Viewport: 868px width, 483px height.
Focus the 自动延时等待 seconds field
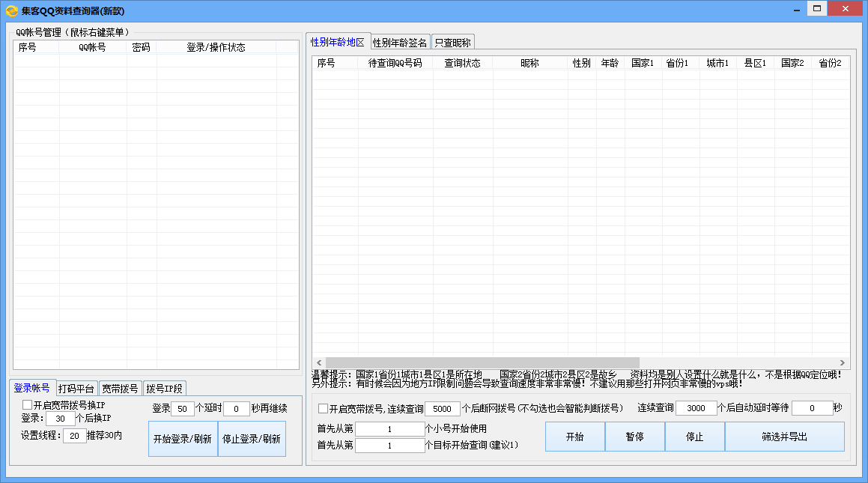(x=812, y=408)
